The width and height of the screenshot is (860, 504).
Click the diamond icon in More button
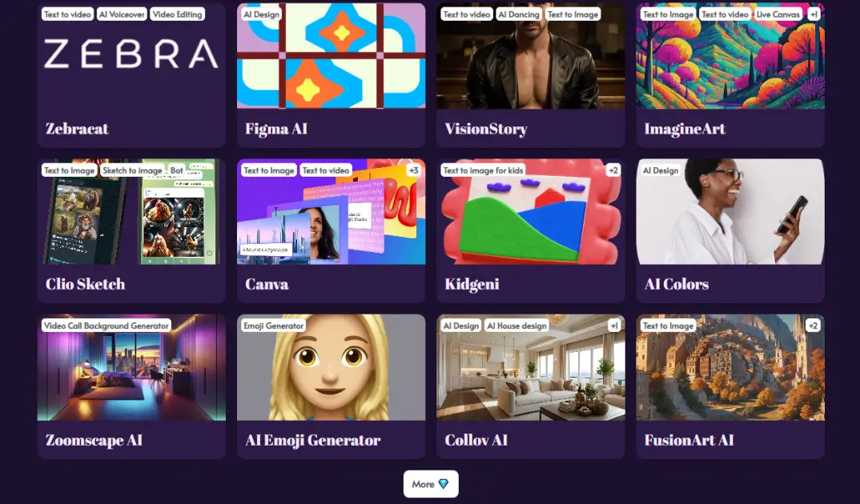pos(443,484)
